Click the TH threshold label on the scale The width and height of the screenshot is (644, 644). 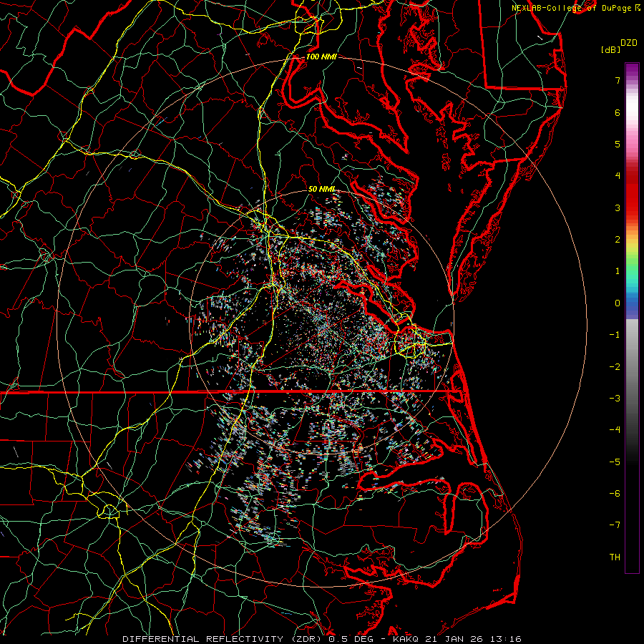pos(615,557)
